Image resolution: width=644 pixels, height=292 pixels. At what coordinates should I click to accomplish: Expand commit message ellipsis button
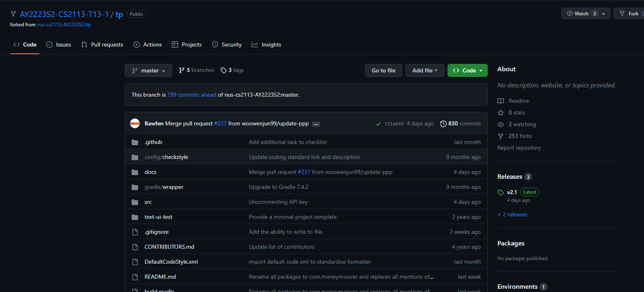(x=316, y=124)
